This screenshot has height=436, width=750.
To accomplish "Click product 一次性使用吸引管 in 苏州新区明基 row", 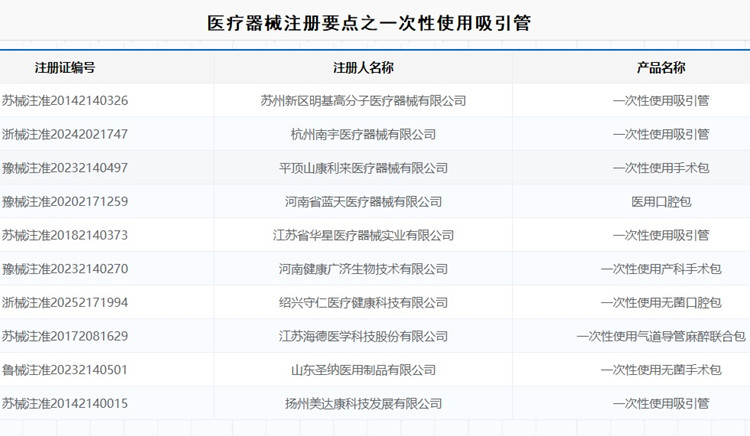I will click(661, 101).
